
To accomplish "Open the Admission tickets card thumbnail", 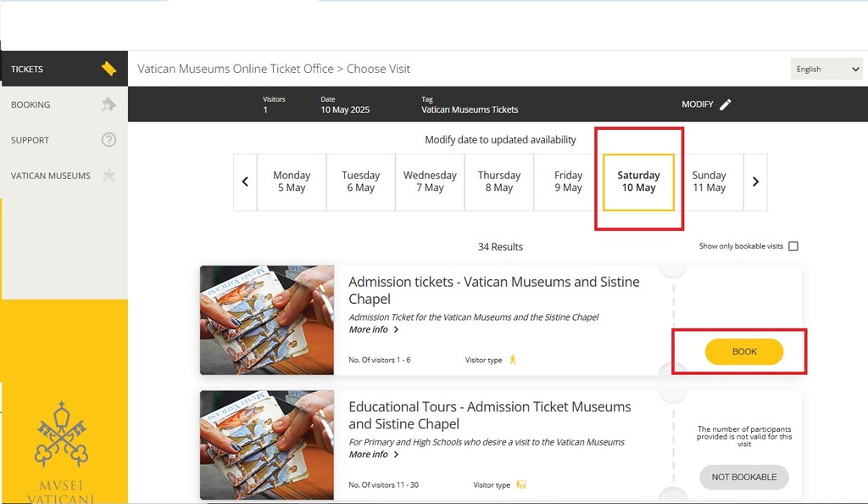I will [267, 320].
